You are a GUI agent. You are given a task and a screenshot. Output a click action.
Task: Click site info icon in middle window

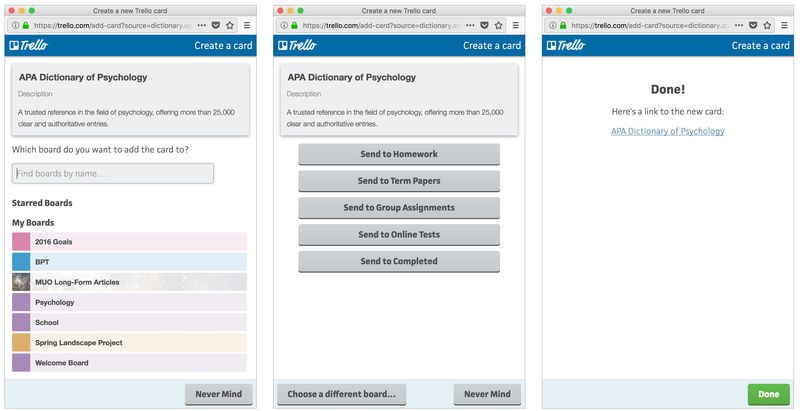(284, 25)
